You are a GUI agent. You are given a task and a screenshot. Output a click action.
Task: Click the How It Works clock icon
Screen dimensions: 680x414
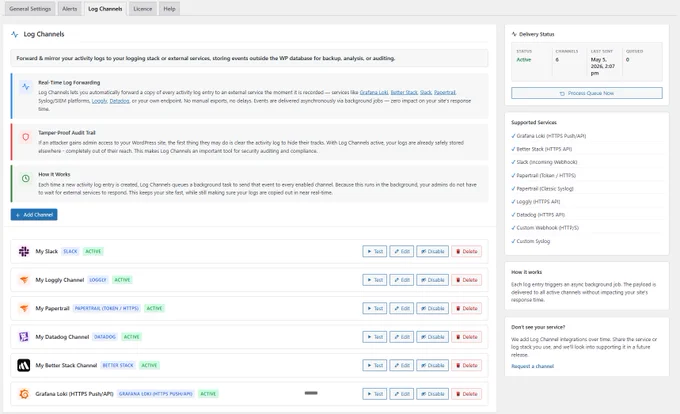pyautogui.click(x=26, y=178)
